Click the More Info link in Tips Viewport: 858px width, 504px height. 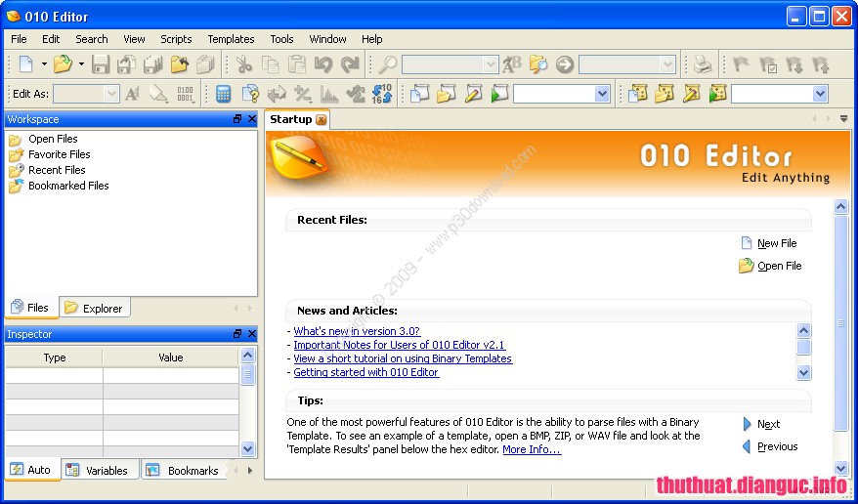coord(532,449)
